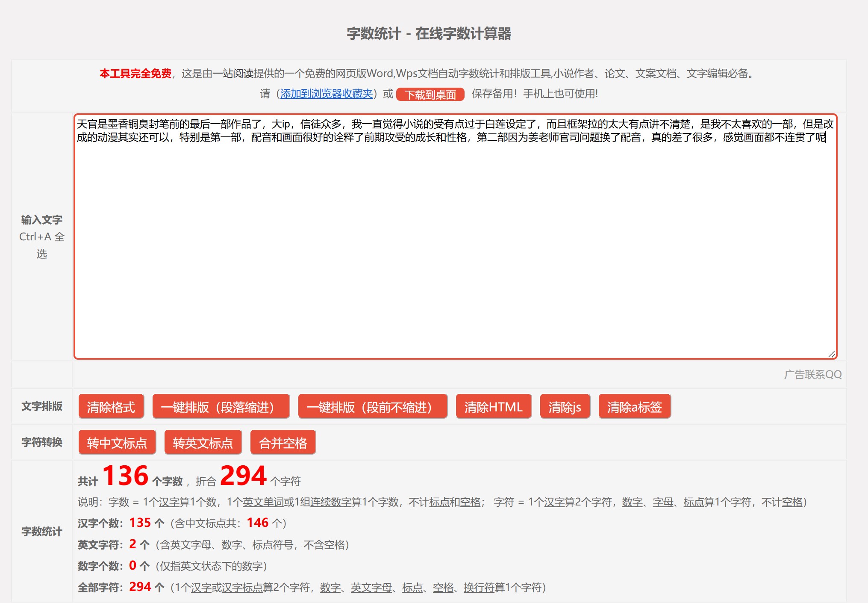The height and width of the screenshot is (603, 868).
Task: Click the 下载到桌面 button
Action: [430, 95]
